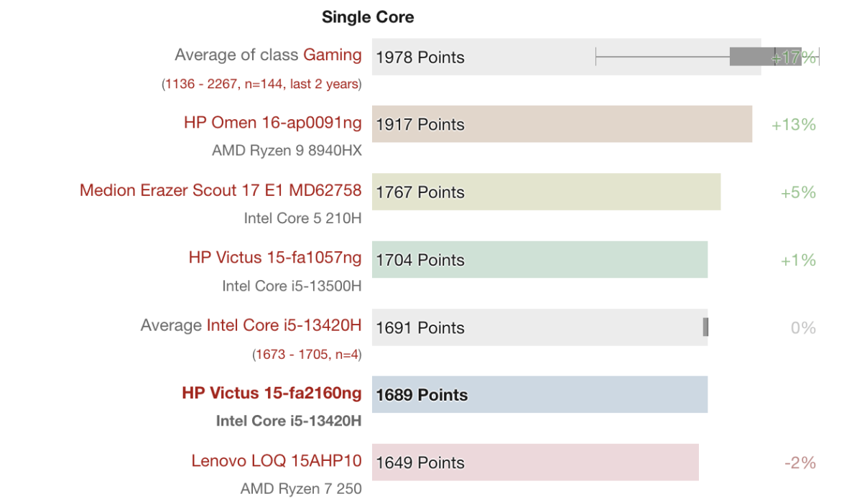Open Medion Erazer Scout 17 E1 MD62758
The image size is (862, 504).
point(221,190)
